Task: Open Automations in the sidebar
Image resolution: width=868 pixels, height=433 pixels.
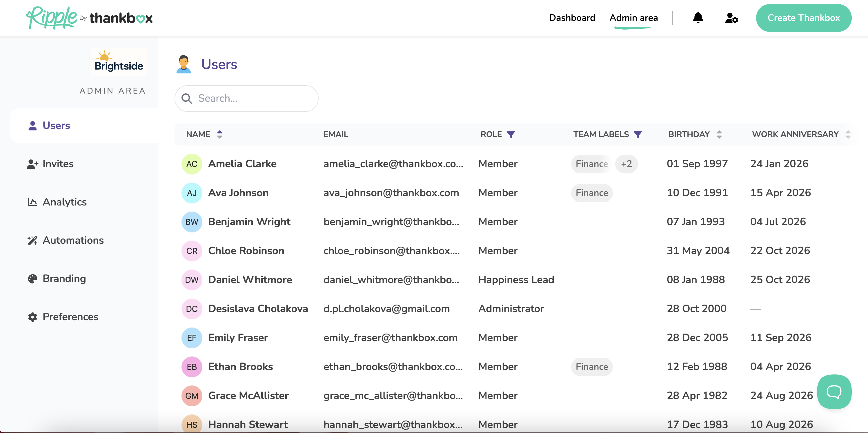Action: [x=73, y=240]
